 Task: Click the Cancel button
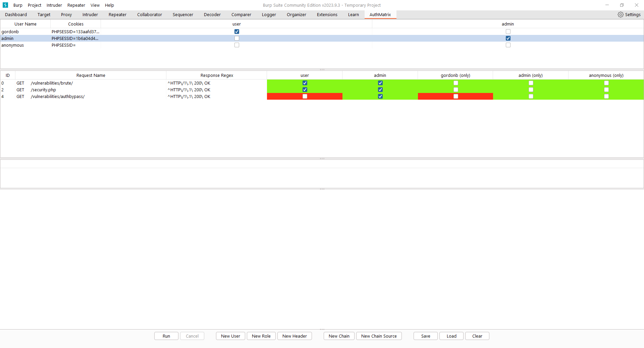point(192,336)
